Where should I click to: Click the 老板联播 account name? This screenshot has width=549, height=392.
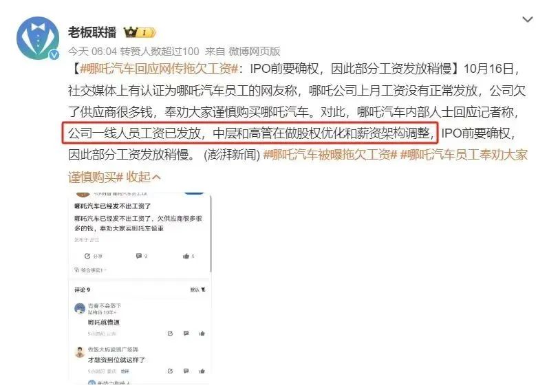pos(92,32)
